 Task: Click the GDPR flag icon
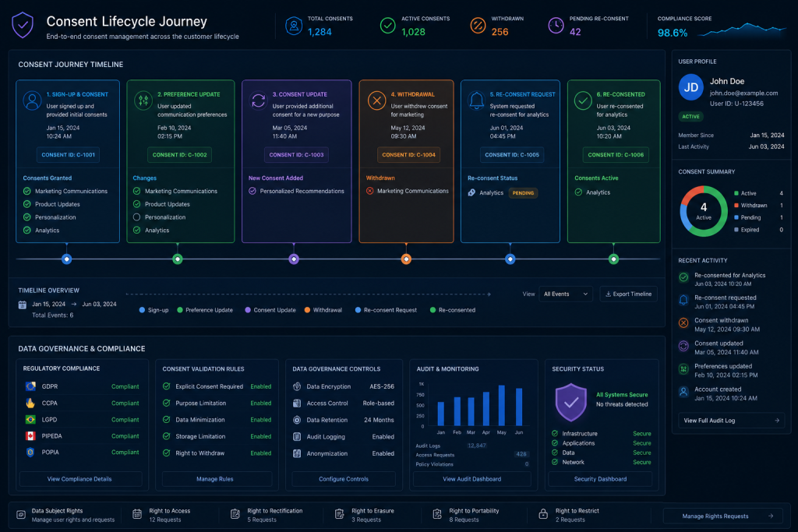pyautogui.click(x=30, y=386)
